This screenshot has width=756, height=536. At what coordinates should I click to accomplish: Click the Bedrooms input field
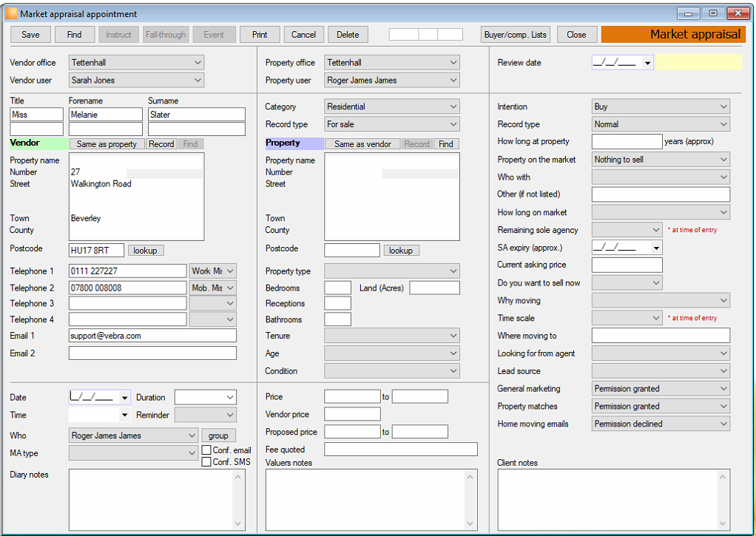(337, 288)
